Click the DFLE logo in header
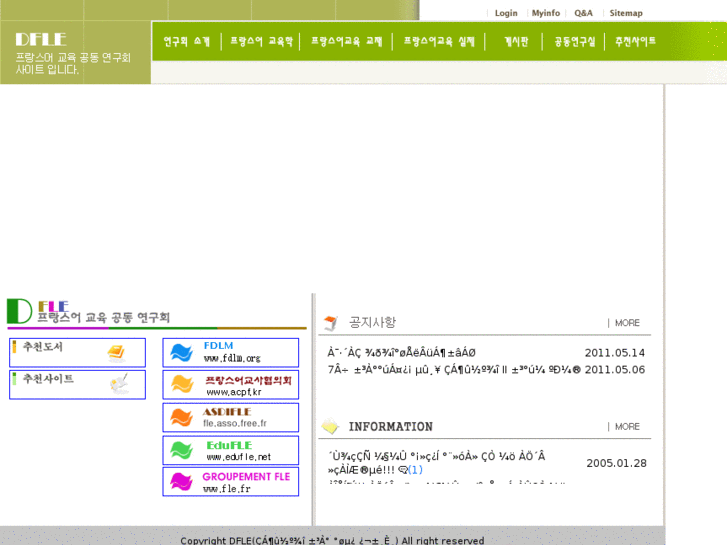 [x=41, y=39]
